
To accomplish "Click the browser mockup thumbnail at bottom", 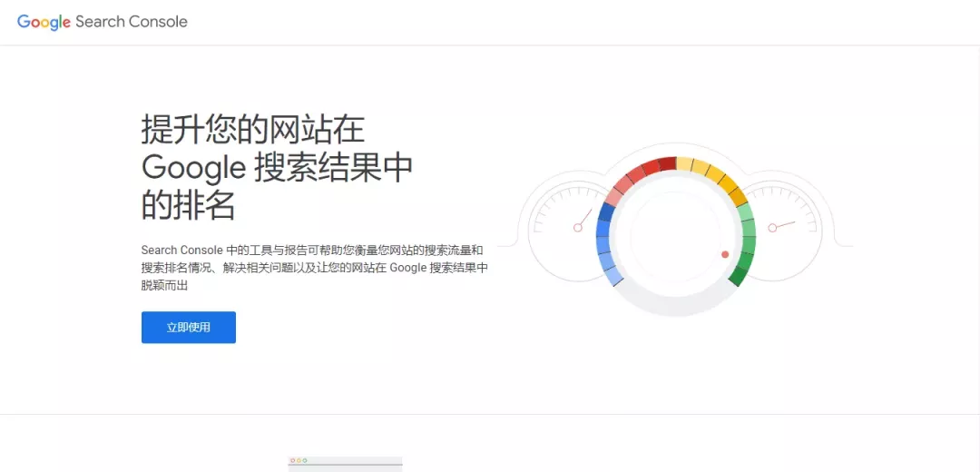I will (345, 463).
